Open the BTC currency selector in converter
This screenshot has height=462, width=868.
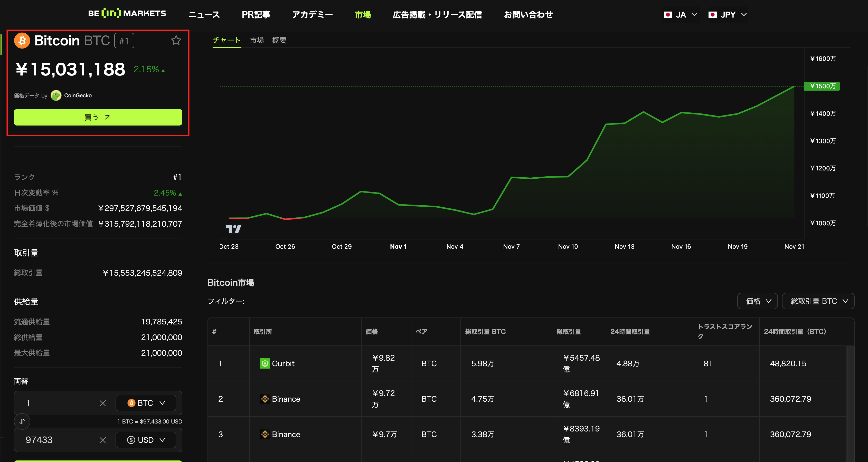[146, 403]
